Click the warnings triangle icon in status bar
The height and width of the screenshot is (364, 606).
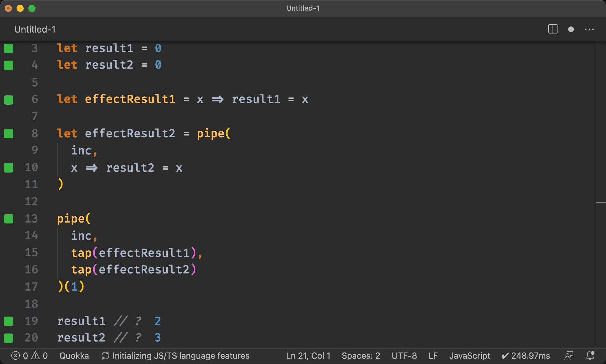(x=35, y=355)
